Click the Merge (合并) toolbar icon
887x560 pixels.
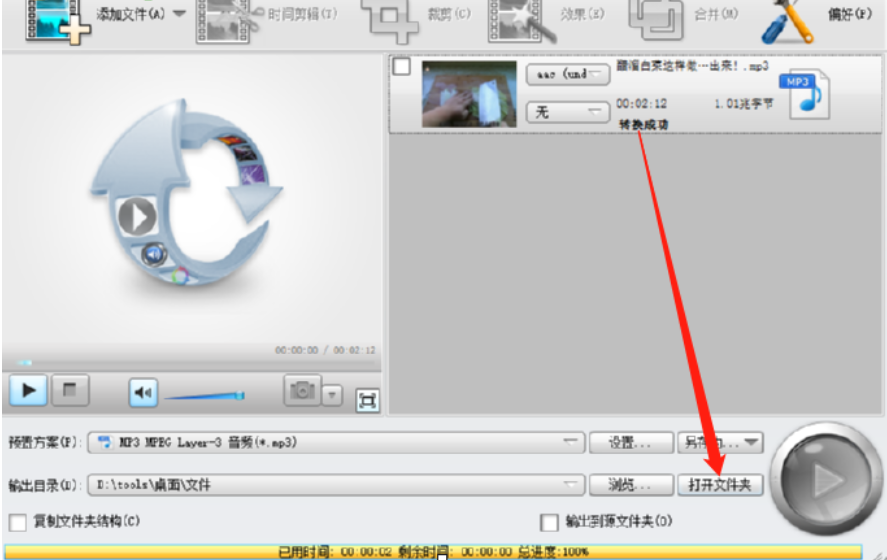657,20
